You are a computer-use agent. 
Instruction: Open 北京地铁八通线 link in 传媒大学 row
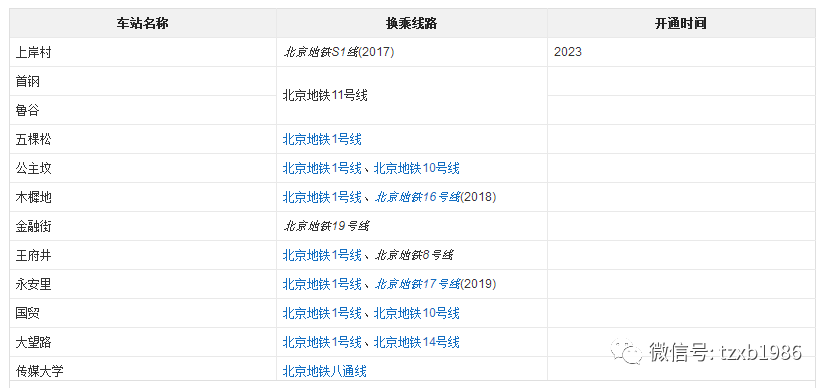click(x=325, y=371)
